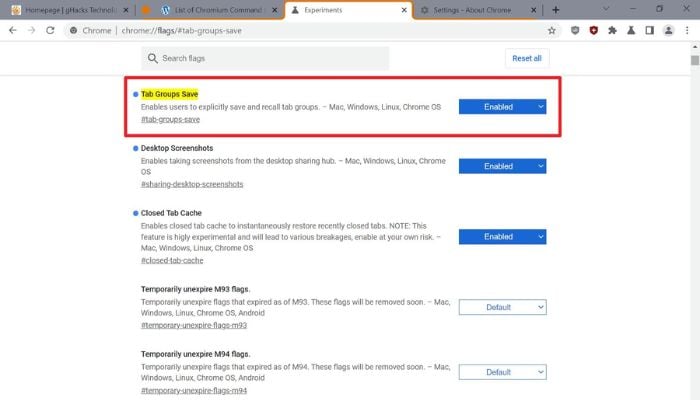700x400 pixels.
Task: Open a new tab with the plus button
Action: tap(555, 9)
